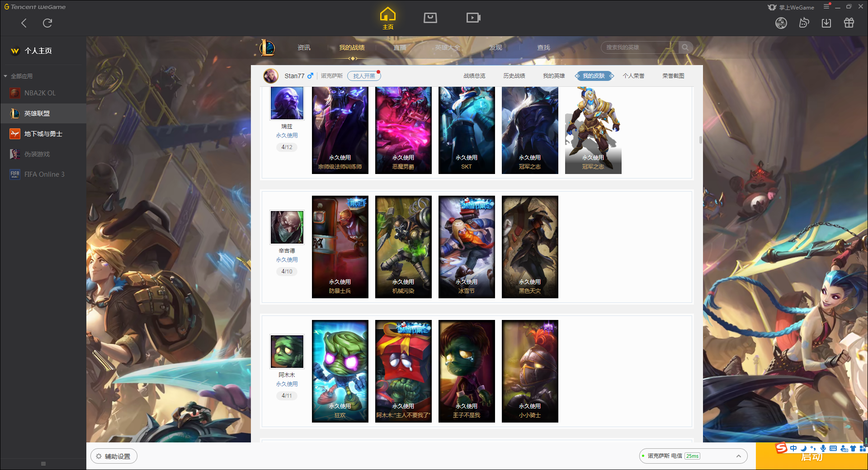Open 阿木木:"主人不要我了" skin card

click(x=403, y=371)
